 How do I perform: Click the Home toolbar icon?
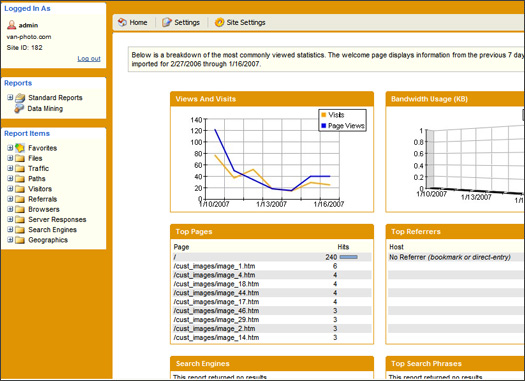point(122,22)
